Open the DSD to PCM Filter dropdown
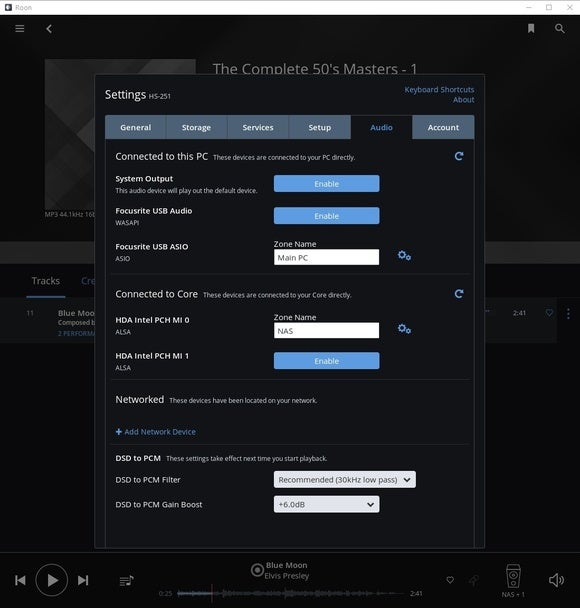 (345, 480)
